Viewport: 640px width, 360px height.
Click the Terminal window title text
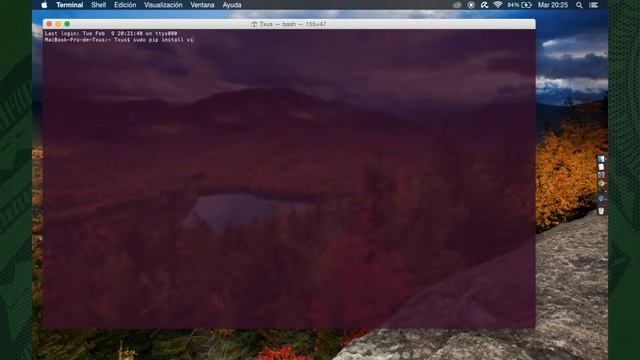coord(293,24)
